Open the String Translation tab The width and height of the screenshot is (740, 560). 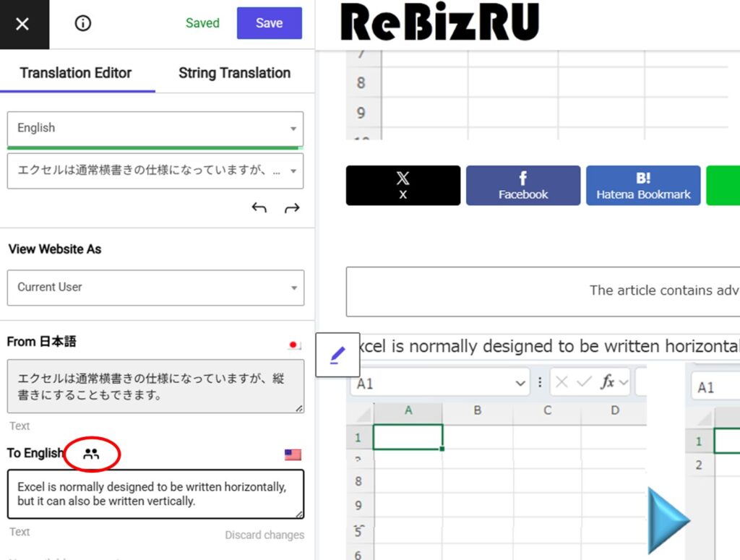click(235, 73)
